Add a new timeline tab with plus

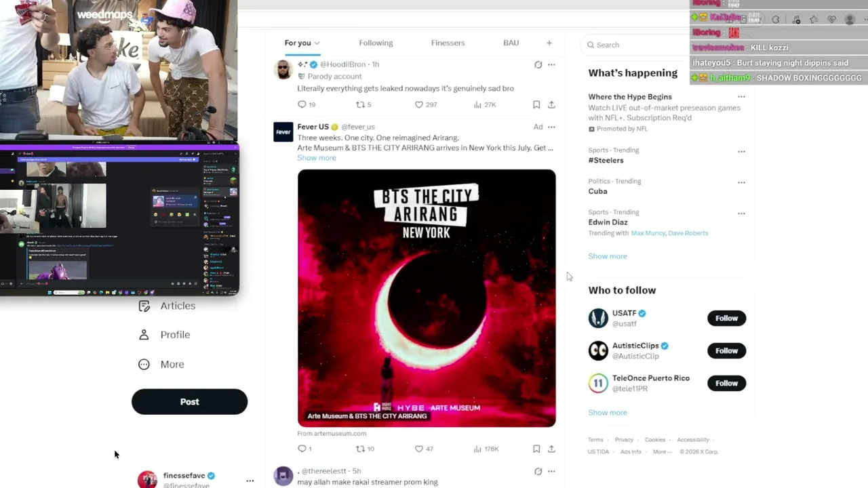[549, 43]
